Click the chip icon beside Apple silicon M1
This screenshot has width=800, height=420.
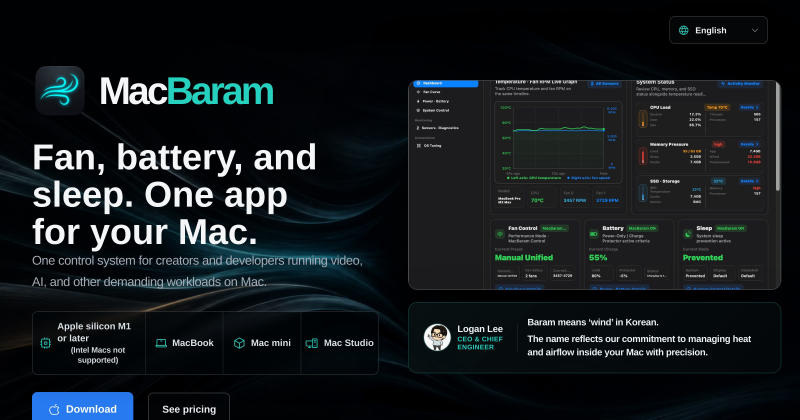(45, 343)
